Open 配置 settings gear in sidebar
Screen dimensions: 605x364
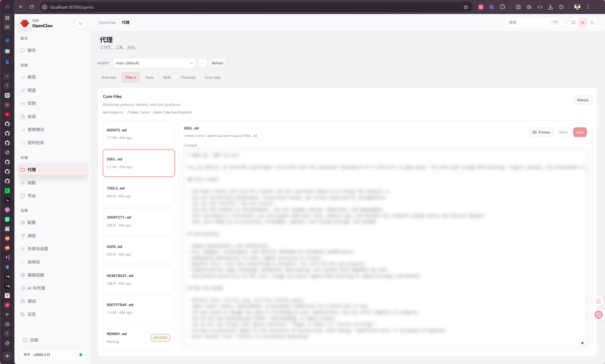[x=32, y=222]
